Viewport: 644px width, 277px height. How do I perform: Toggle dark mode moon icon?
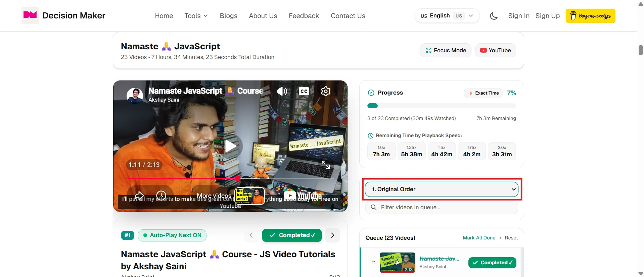(x=494, y=16)
